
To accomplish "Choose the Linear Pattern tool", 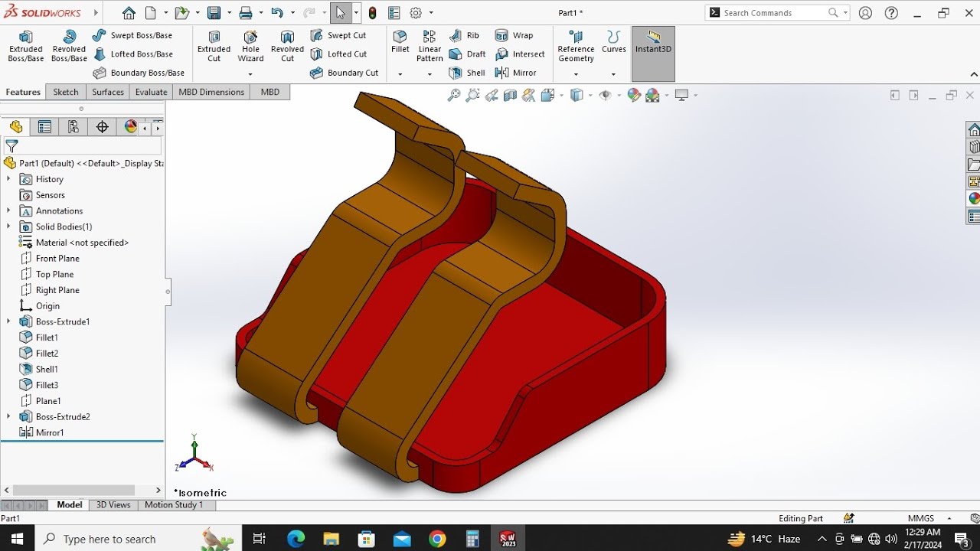I will [430, 47].
